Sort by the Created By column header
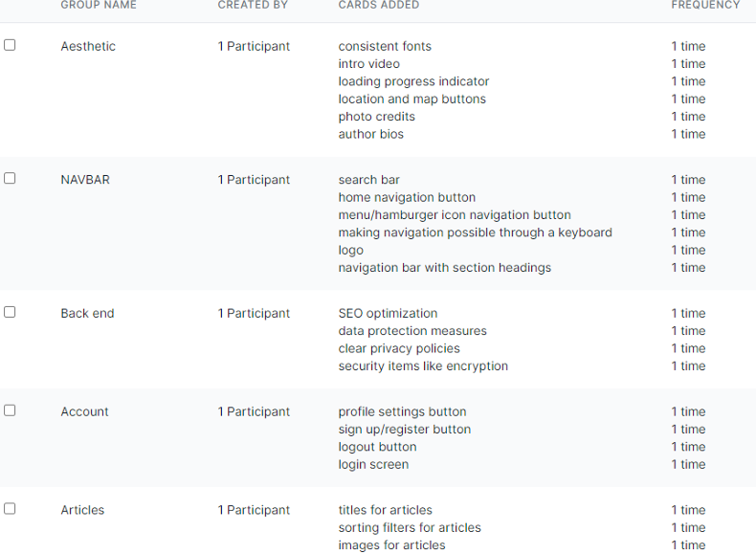This screenshot has height=554, width=756. pyautogui.click(x=253, y=5)
